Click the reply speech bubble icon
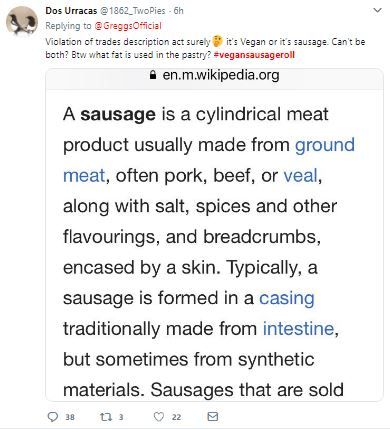 (53, 417)
